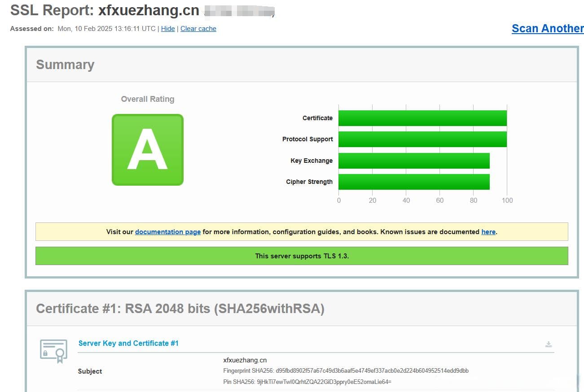This screenshot has width=584, height=392.
Task: Click the Cipher Strength score bar
Action: tap(414, 182)
